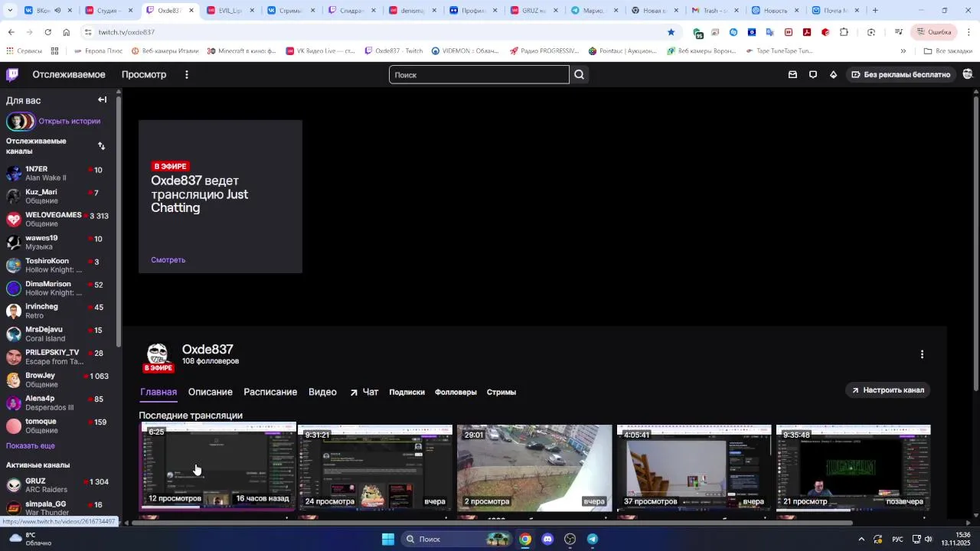The width and height of the screenshot is (980, 551).
Task: Reload the page in Chrome
Action: (x=47, y=32)
